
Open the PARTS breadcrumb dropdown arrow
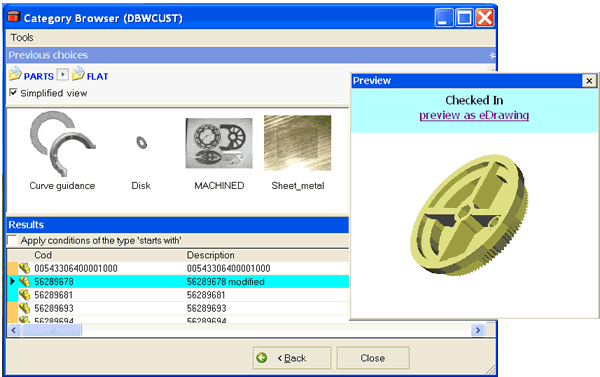pyautogui.click(x=62, y=74)
